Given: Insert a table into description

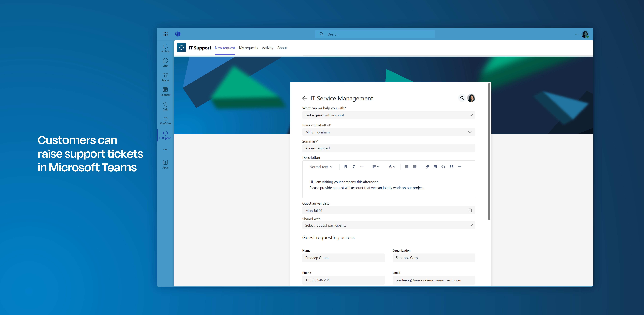Looking at the screenshot, I should point(435,167).
